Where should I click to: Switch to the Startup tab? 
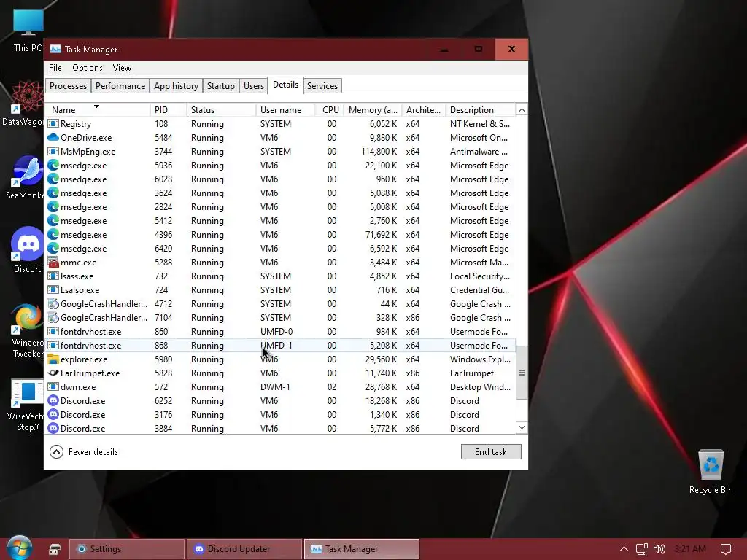[220, 86]
